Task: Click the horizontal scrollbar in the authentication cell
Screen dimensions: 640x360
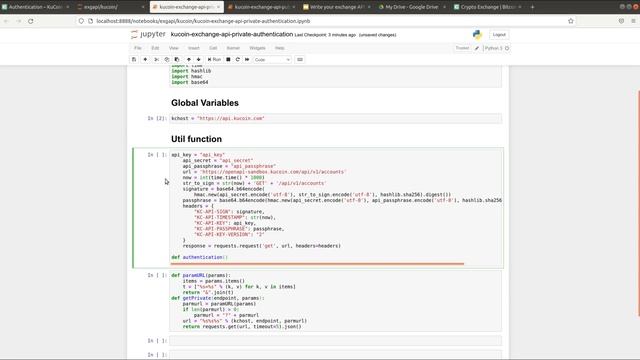Action: coord(317,264)
